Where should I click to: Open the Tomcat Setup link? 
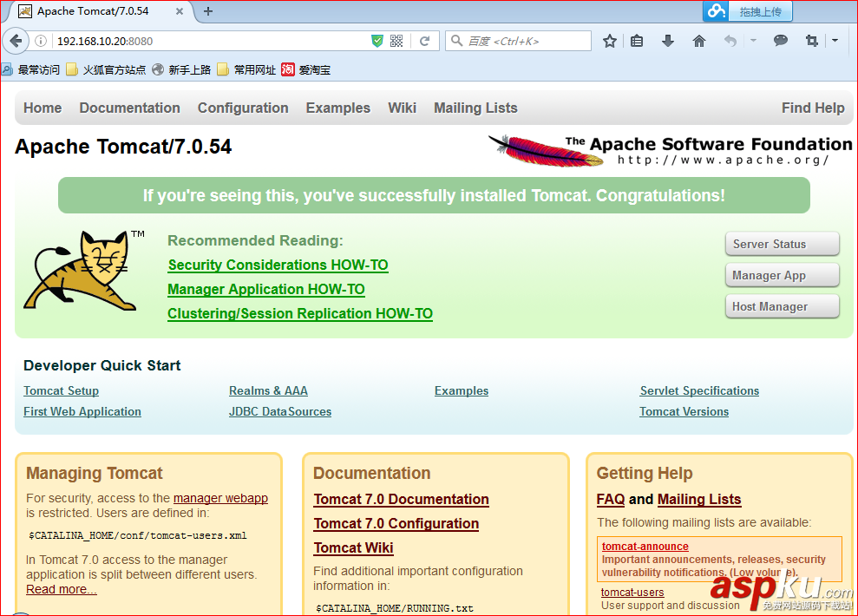62,390
